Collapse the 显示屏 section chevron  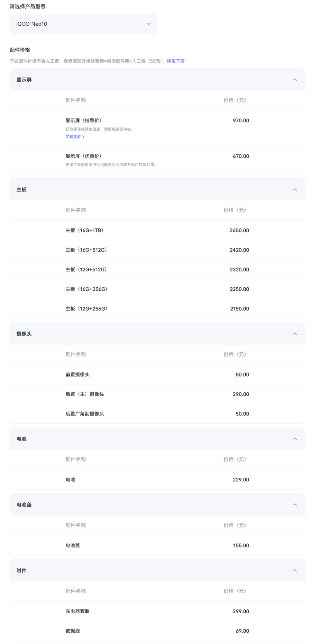pyautogui.click(x=295, y=80)
